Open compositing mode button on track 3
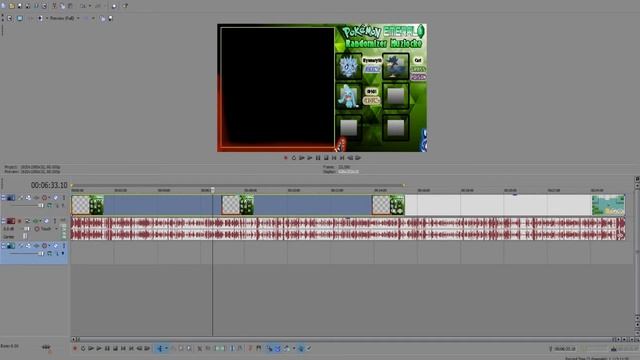640x360 pixels. [50, 253]
